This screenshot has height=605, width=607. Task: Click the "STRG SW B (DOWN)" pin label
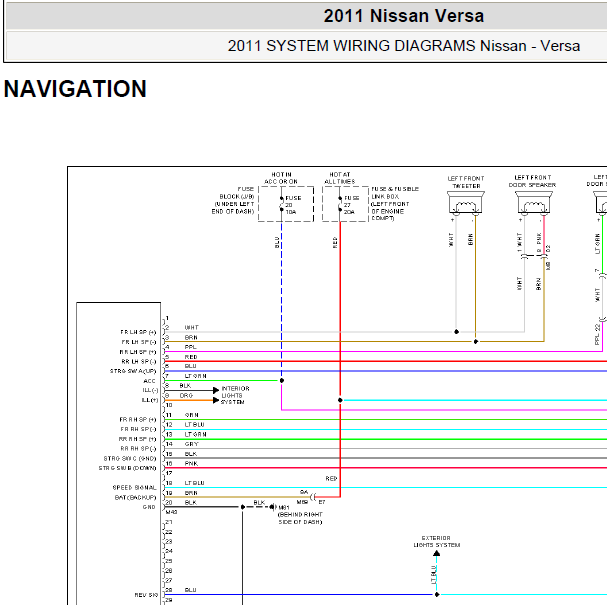click(127, 468)
